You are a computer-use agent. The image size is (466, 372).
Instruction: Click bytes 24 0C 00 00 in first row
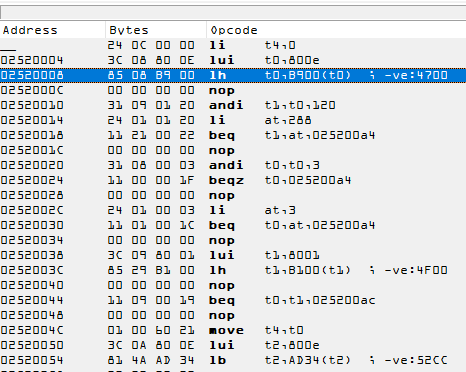click(x=151, y=45)
